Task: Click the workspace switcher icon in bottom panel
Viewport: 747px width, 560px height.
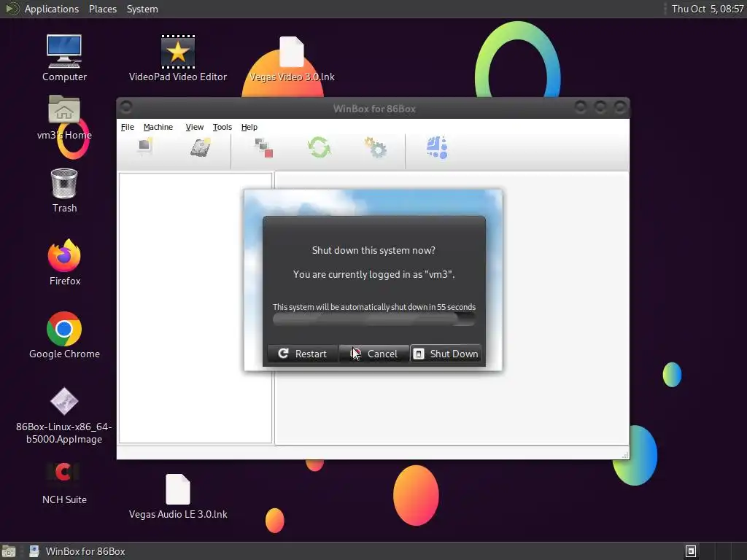Action: click(691, 551)
